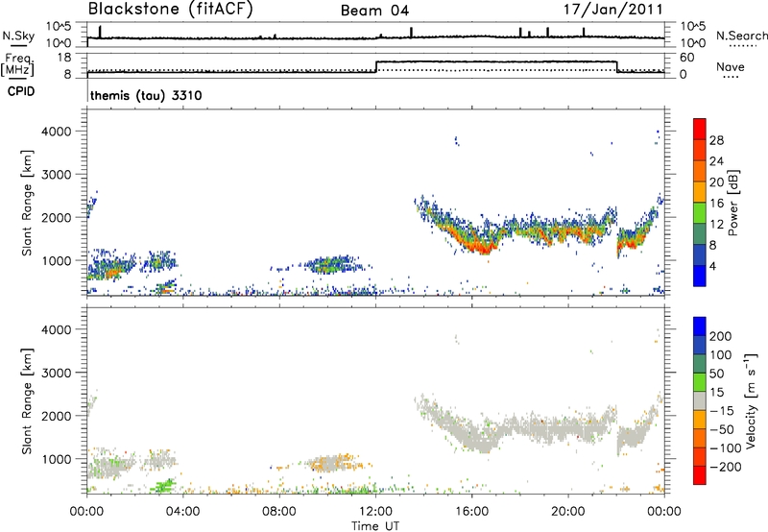
Task: Click the solid line sample under N.Sky
Action: point(18,45)
